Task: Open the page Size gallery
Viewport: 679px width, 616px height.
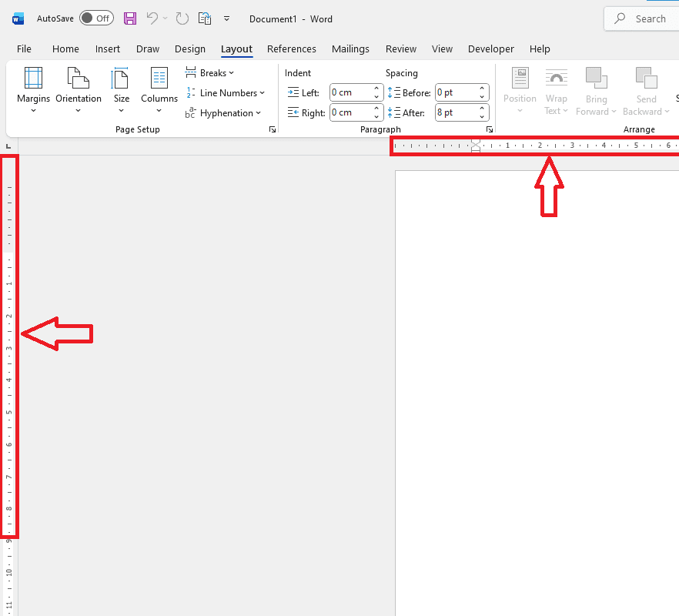Action: 122,89
